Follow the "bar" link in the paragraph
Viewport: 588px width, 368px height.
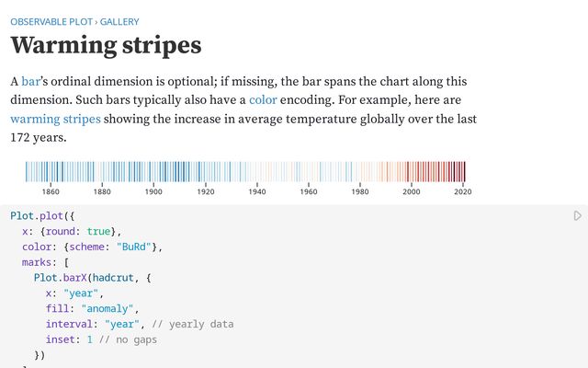click(31, 82)
